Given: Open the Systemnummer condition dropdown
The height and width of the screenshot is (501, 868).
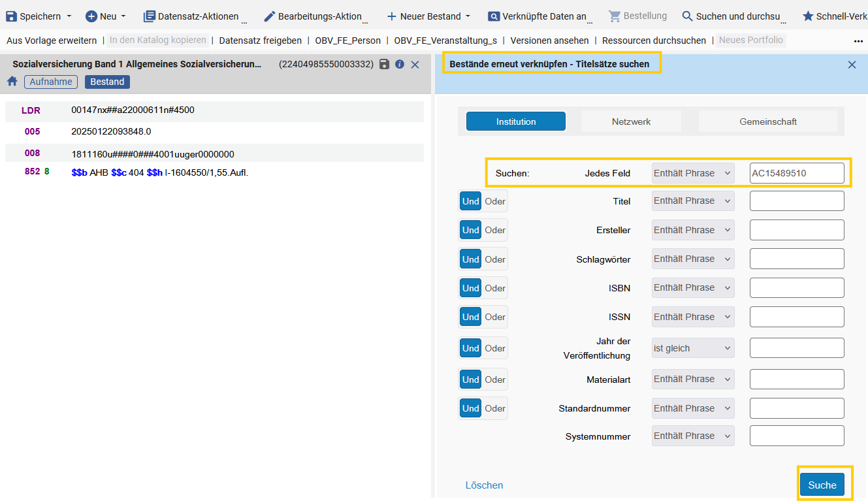Looking at the screenshot, I should pyautogui.click(x=693, y=436).
